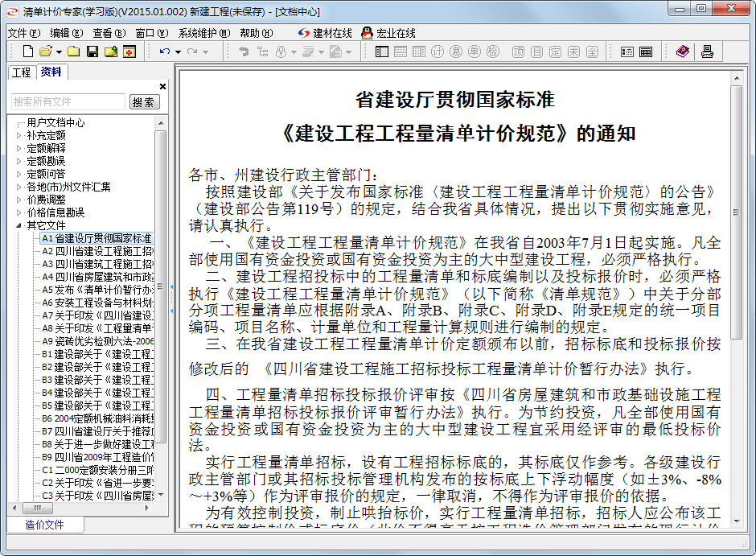Image resolution: width=756 pixels, height=556 pixels.
Task: Collapse the 其它文件 tree node
Action: pyautogui.click(x=20, y=226)
